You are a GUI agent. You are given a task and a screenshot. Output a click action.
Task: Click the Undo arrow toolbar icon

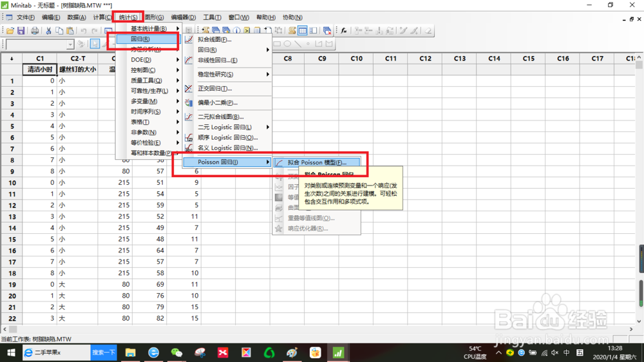(x=83, y=31)
